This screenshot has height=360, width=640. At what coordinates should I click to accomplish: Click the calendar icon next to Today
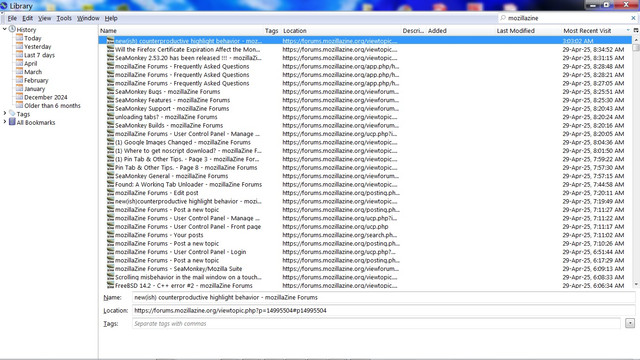click(19, 38)
